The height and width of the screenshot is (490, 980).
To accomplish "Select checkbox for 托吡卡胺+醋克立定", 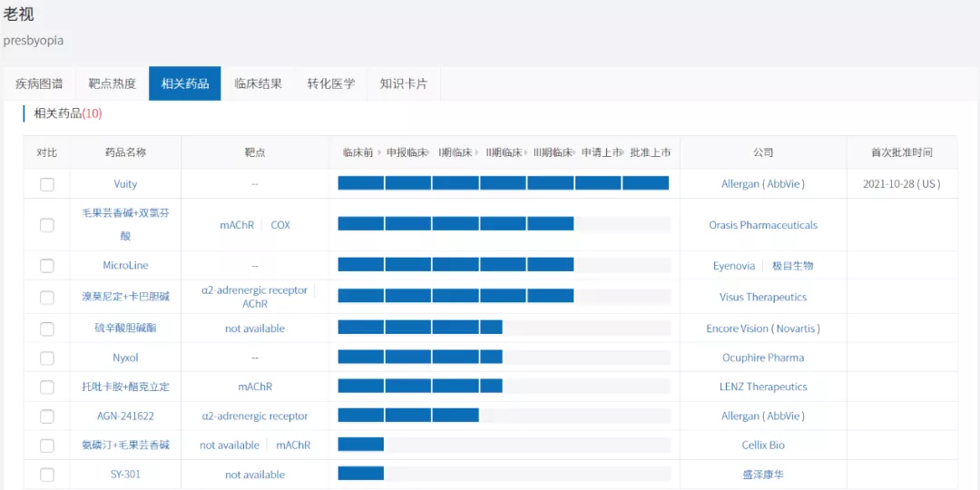I will [x=47, y=387].
